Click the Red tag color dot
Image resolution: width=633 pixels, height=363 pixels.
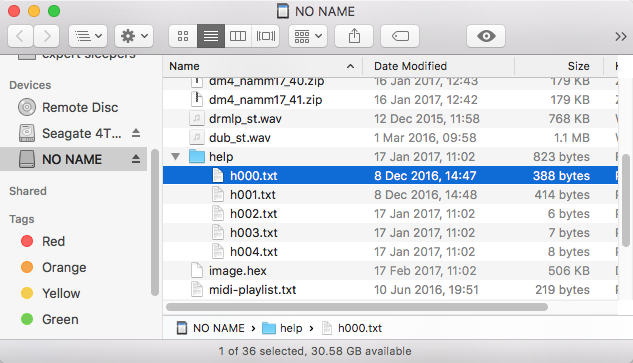coord(27,241)
